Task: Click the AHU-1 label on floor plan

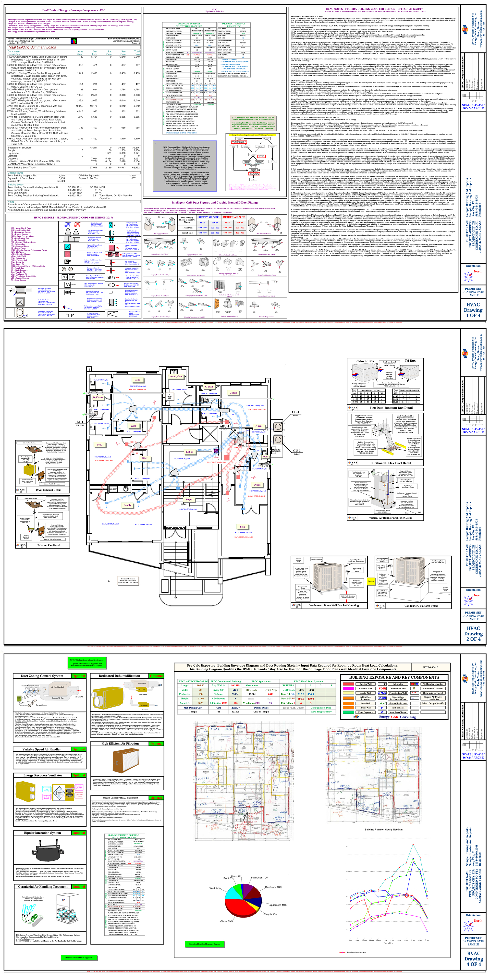Action: (224, 427)
